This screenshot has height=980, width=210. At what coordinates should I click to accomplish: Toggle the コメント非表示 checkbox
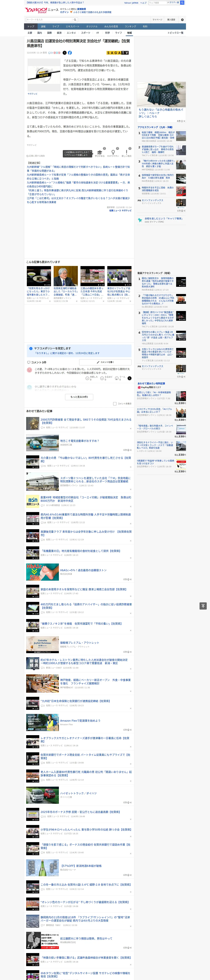pos(115,404)
